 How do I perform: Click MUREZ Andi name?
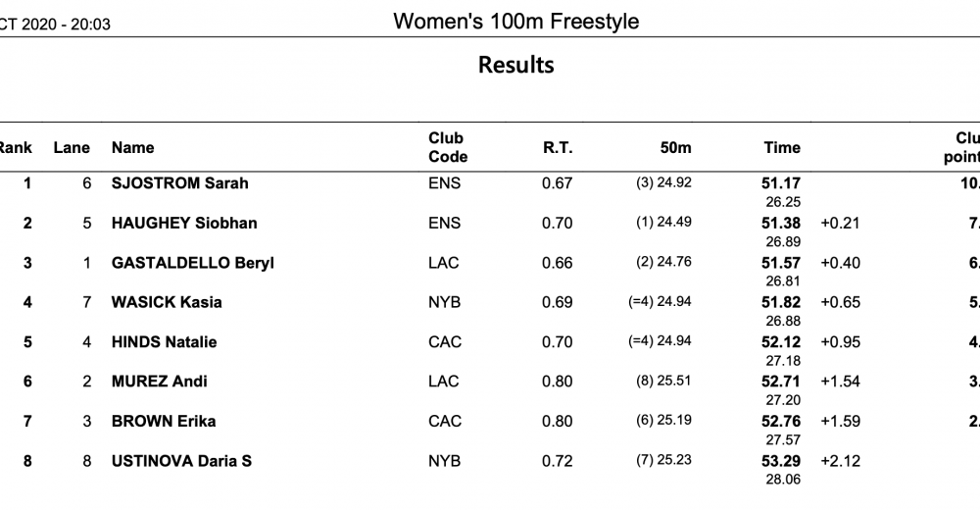coord(159,382)
